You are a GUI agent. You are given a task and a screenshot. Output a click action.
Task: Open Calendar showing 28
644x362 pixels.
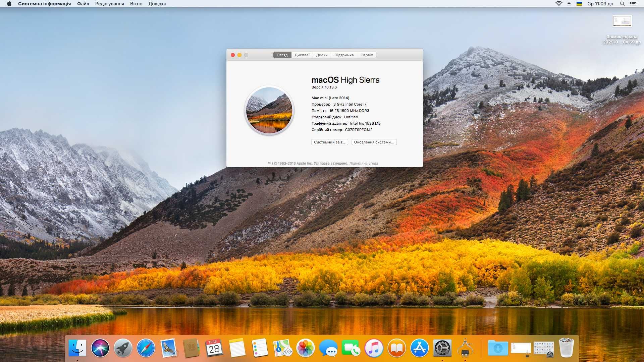(214, 348)
